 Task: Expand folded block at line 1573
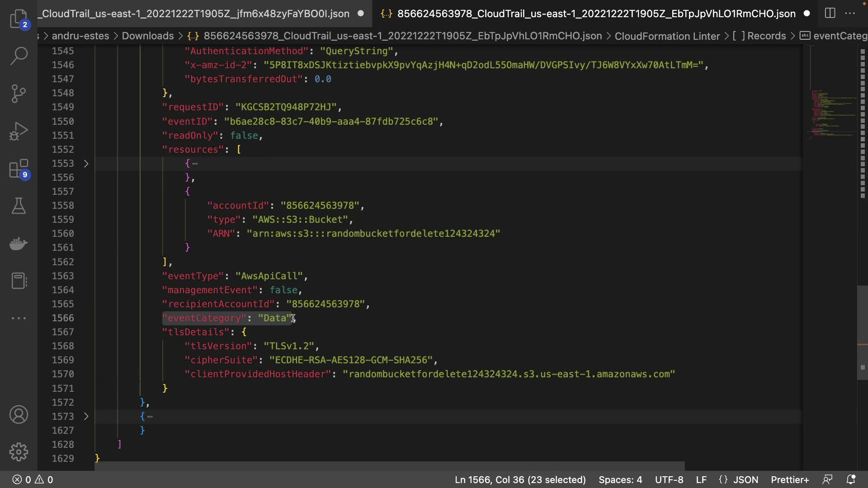[86, 417]
